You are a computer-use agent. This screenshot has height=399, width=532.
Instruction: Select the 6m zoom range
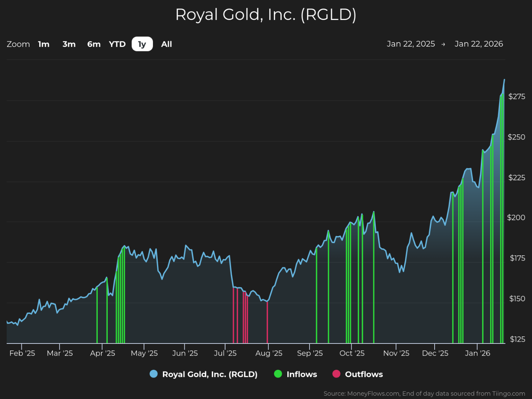(94, 44)
